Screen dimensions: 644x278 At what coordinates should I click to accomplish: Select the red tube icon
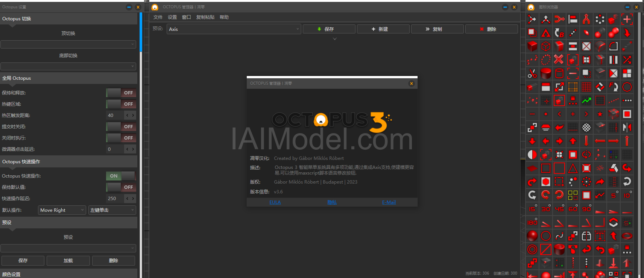(559, 249)
